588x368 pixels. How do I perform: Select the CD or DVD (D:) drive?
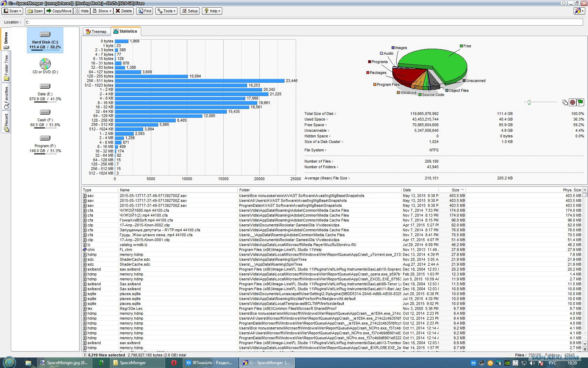coord(45,64)
